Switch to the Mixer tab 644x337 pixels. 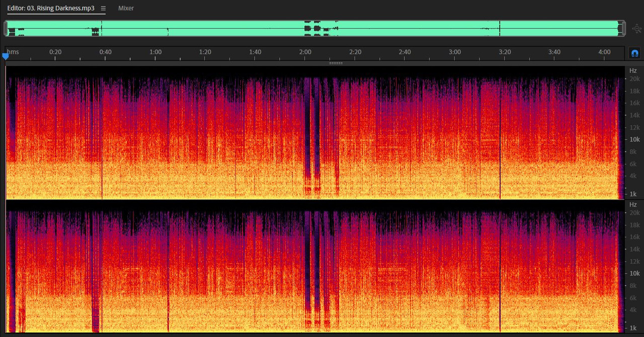click(x=126, y=9)
